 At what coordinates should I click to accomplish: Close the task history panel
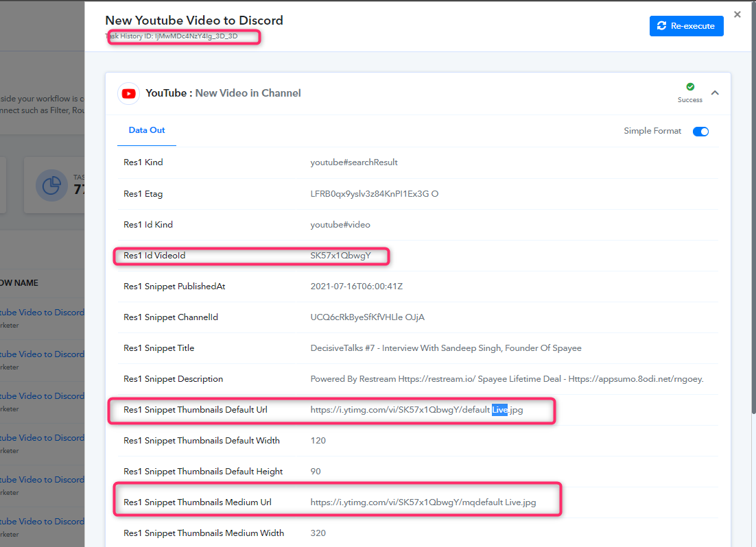[737, 14]
